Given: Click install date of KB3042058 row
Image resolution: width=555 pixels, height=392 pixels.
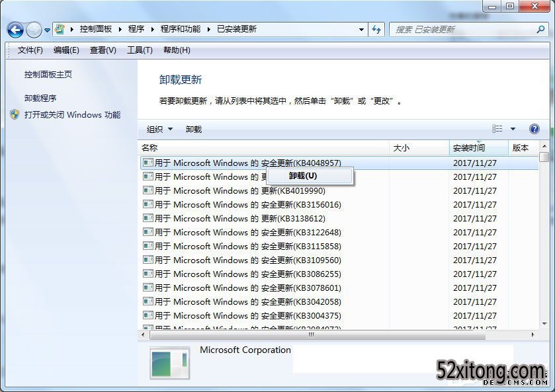Looking at the screenshot, I should pos(475,302).
